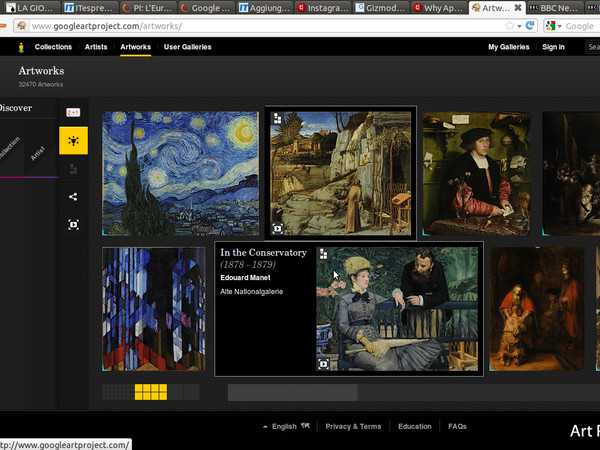This screenshot has width=600, height=450.
Task: Click the yellow page position grid indicator
Action: click(x=151, y=392)
